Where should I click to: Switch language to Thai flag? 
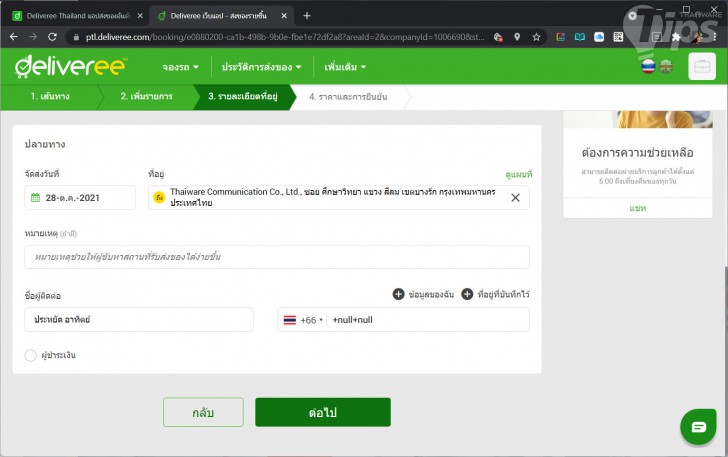(x=648, y=66)
